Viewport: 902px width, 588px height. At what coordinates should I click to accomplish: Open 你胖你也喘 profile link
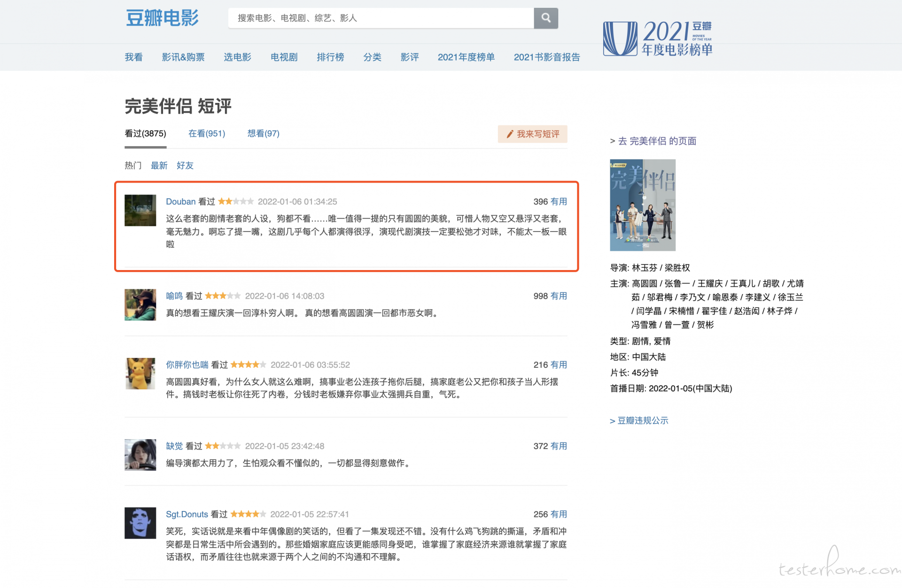click(187, 364)
